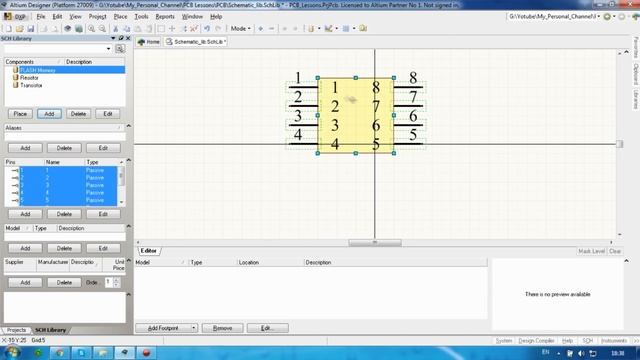Screen dimensions: 640x360
Task: Delete the selected pins with the Pins Delete button
Action: tap(64, 214)
